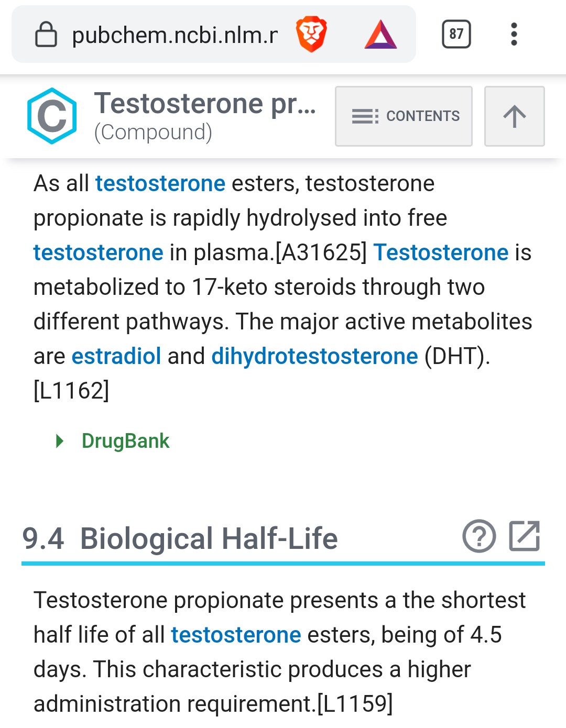Tap the padlock site security icon

[46, 35]
